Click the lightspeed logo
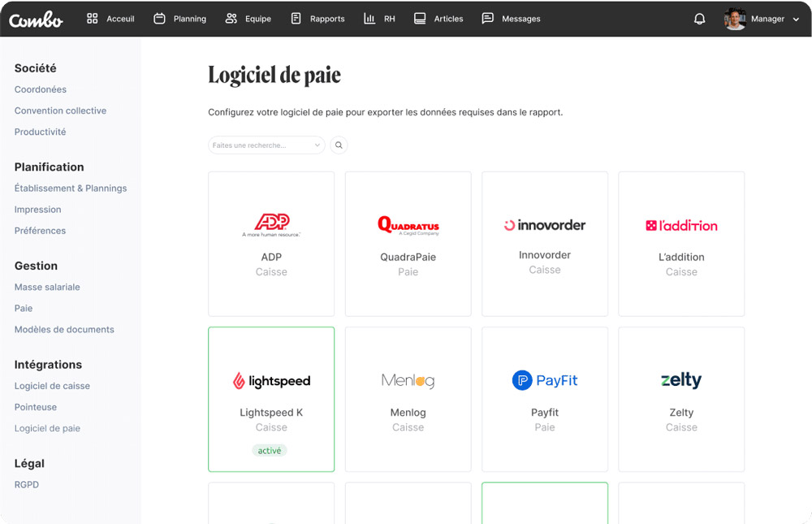Image resolution: width=812 pixels, height=524 pixels. (x=271, y=381)
